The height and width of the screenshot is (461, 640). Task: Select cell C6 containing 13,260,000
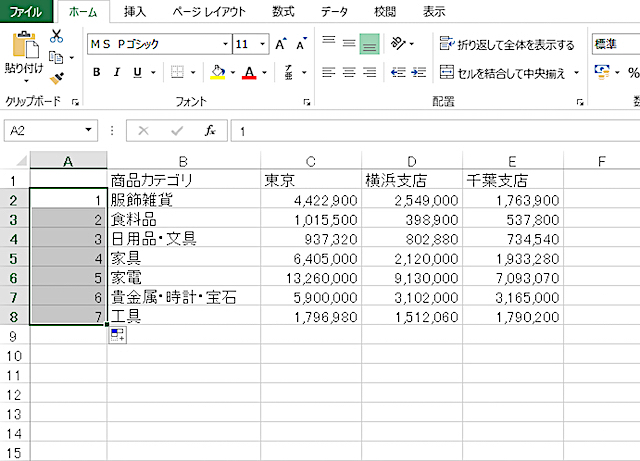tap(310, 276)
